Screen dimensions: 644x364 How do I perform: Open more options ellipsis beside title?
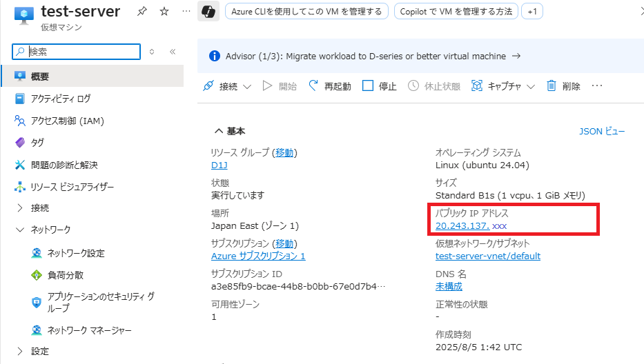[186, 11]
